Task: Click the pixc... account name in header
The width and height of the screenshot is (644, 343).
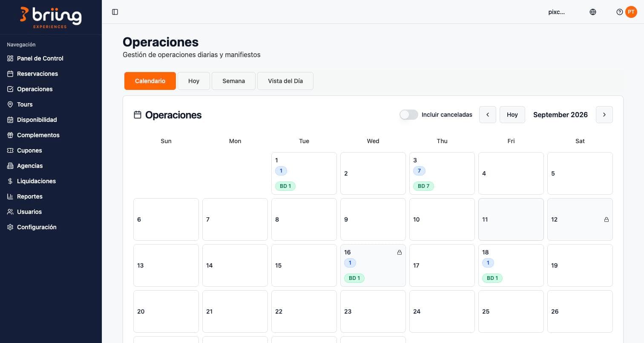Action: coord(557,12)
